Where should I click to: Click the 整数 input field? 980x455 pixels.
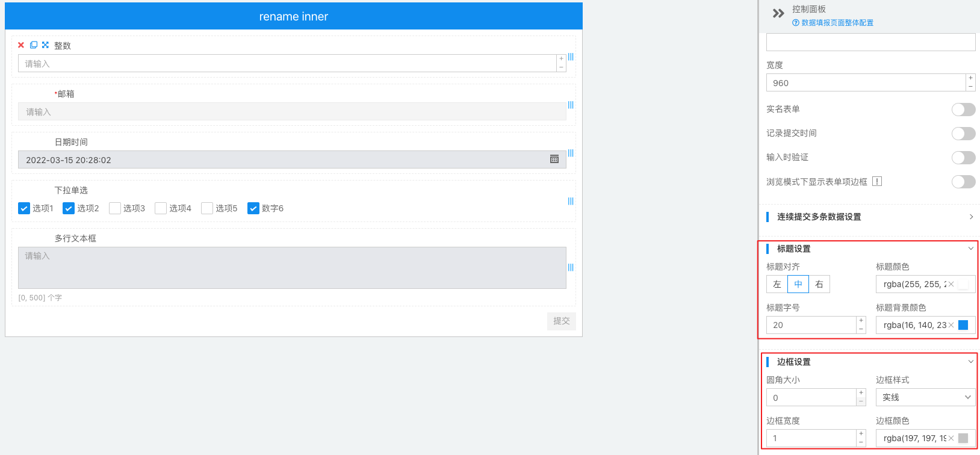tap(288, 63)
